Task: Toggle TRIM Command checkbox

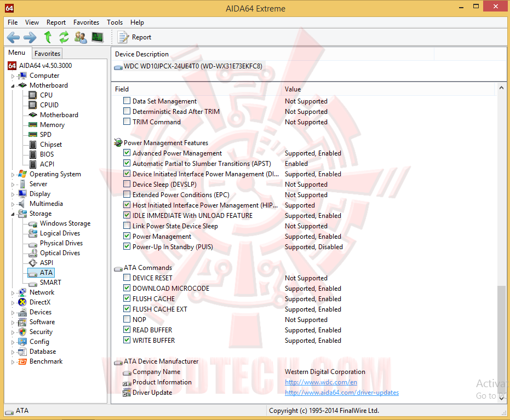Action: tap(127, 122)
